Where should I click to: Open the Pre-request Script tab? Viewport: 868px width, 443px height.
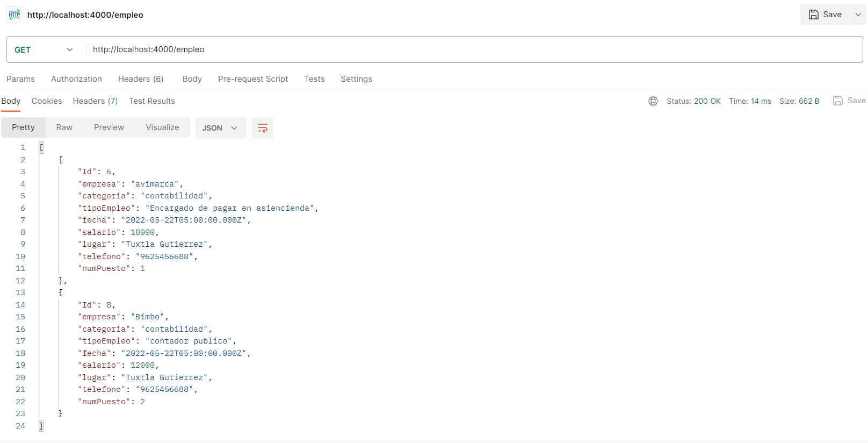[x=253, y=79]
